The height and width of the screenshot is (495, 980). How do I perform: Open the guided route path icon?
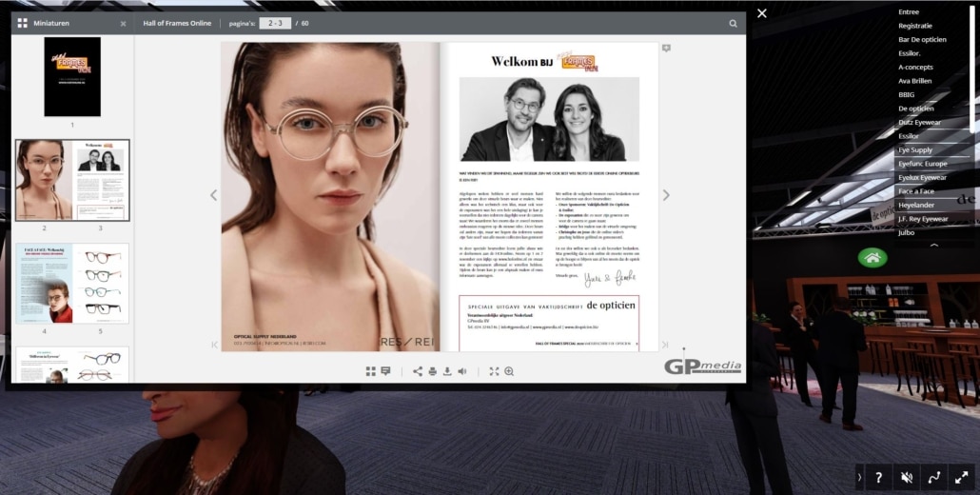934,477
